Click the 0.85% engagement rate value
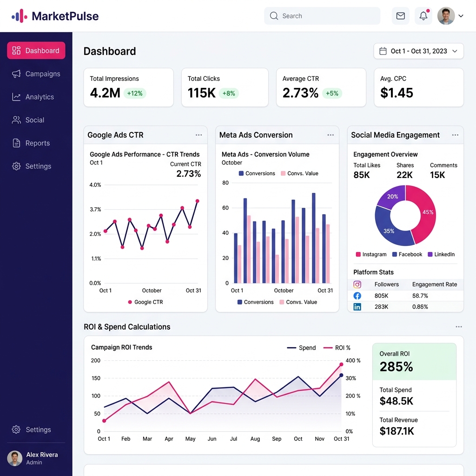476x476 pixels. pyautogui.click(x=420, y=307)
